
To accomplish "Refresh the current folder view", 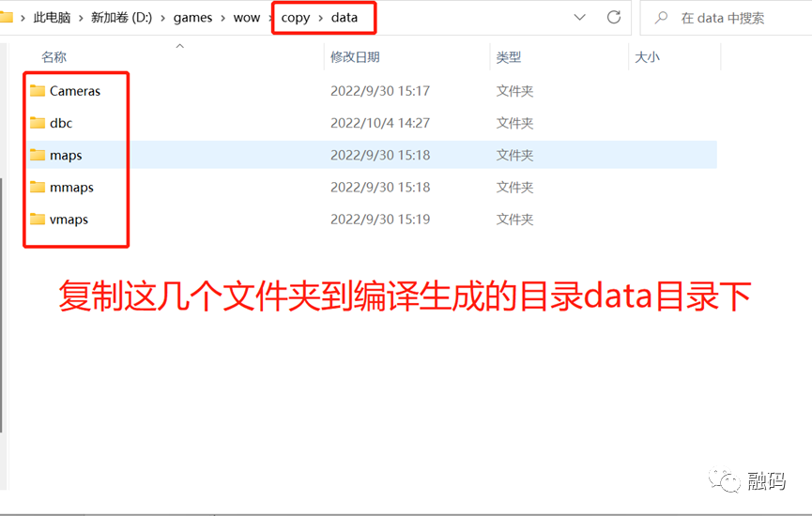I will [x=614, y=17].
